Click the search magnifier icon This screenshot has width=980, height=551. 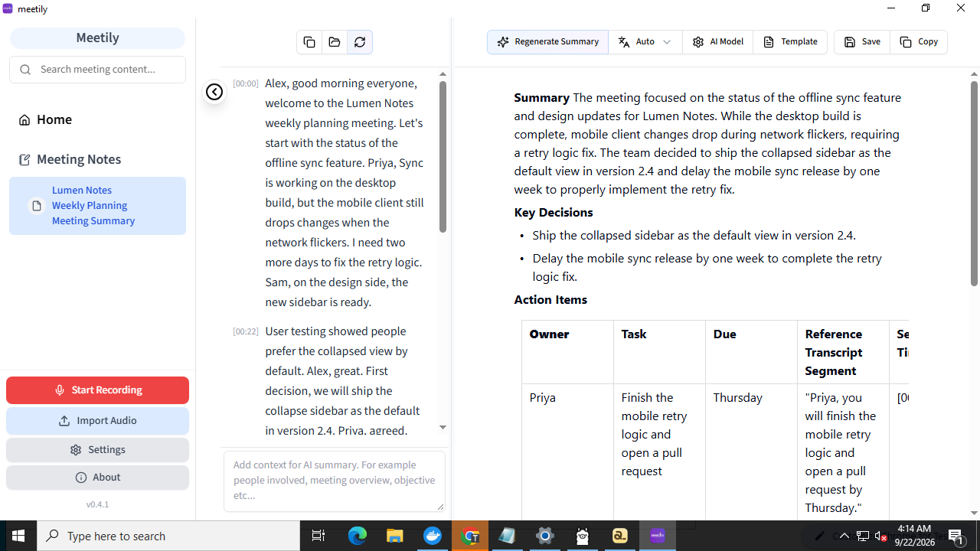pos(25,70)
